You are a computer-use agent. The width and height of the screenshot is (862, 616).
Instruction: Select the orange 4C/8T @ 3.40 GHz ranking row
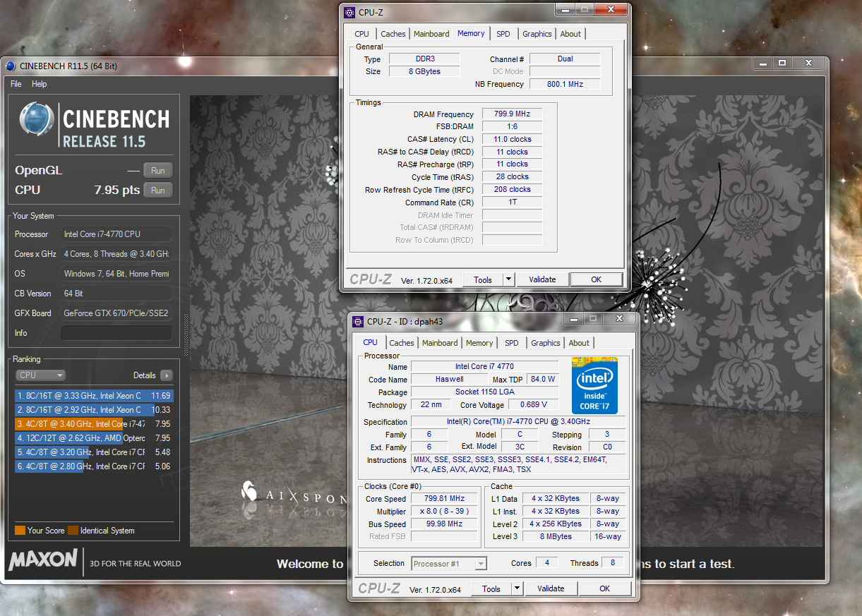[x=93, y=424]
